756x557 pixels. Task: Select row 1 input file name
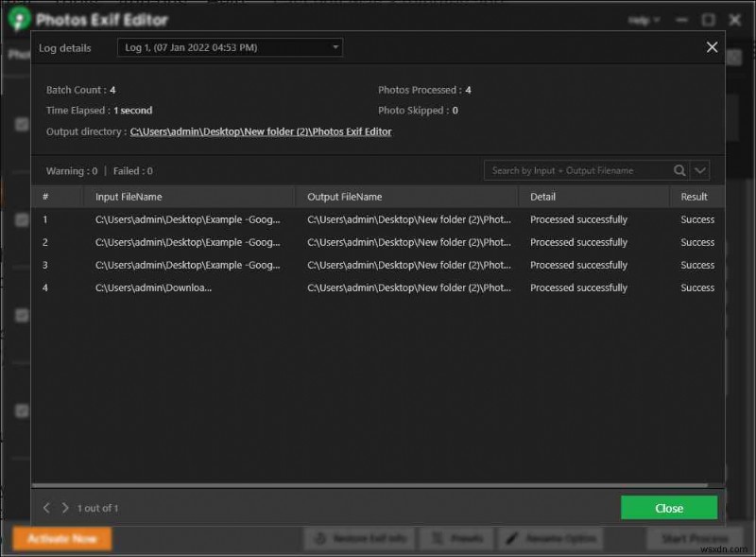tap(187, 219)
